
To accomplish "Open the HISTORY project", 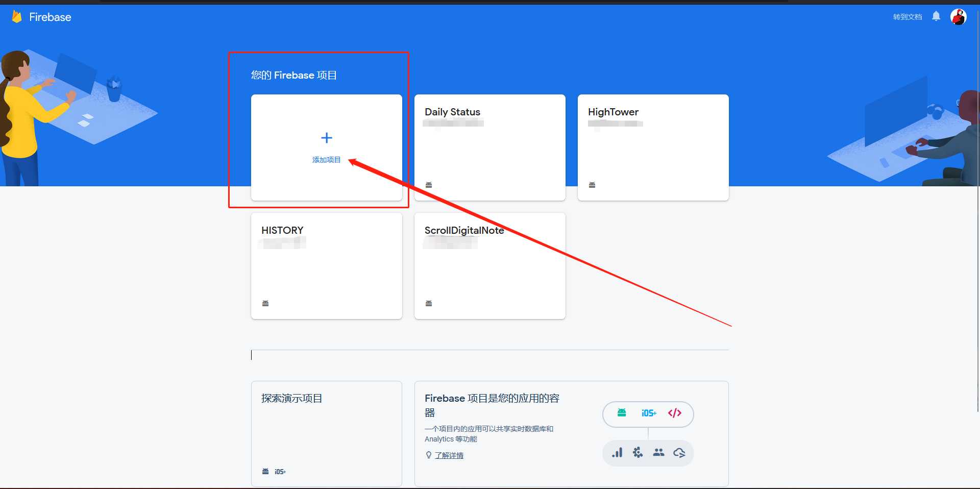I will point(327,266).
